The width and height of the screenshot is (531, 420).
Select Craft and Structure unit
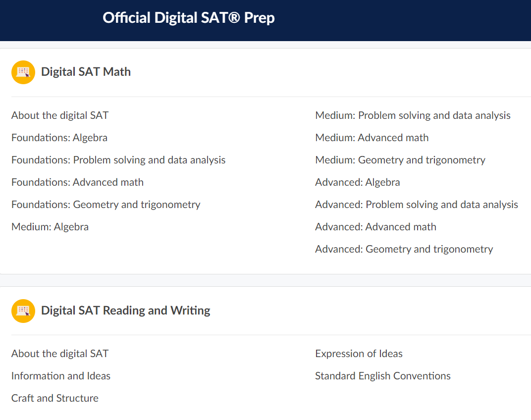[55, 398]
